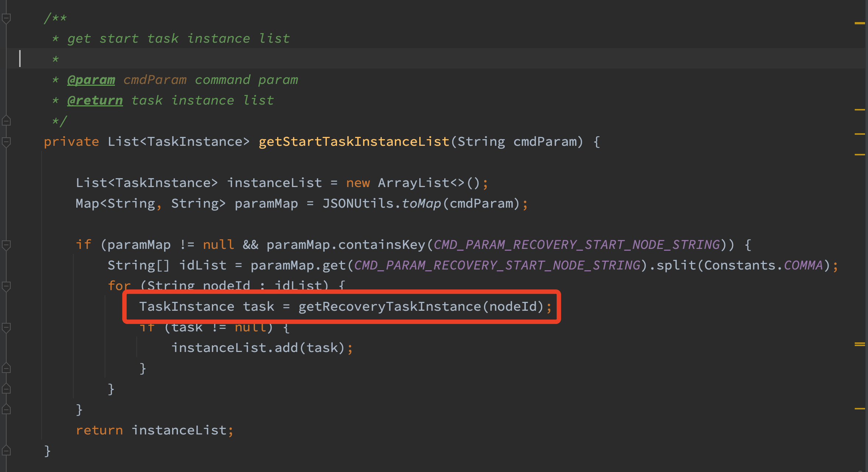Screen dimensions: 868x472
Task: Click fold end marker of outer if closing brace
Action: coord(6,409)
